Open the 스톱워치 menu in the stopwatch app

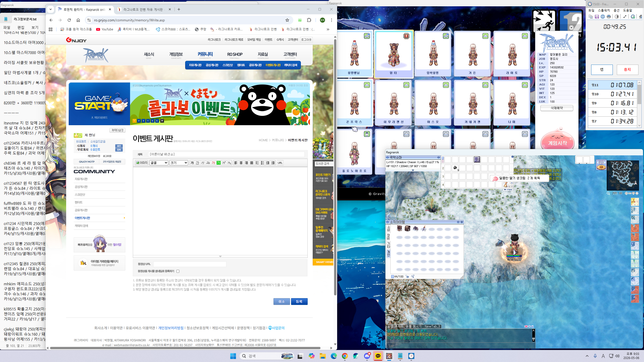(604, 10)
